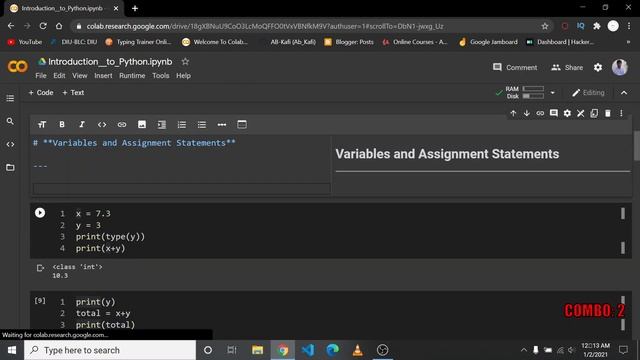640x360 pixels.
Task: Run the code cell with x = 7.3
Action: (x=40, y=213)
